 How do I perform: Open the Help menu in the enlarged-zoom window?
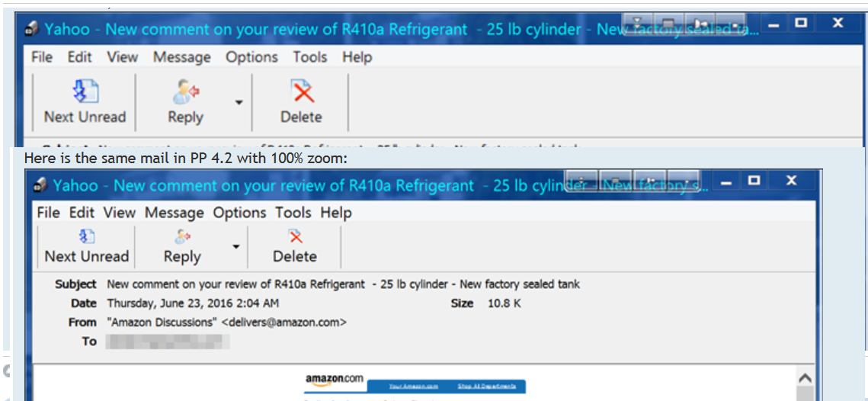point(357,57)
